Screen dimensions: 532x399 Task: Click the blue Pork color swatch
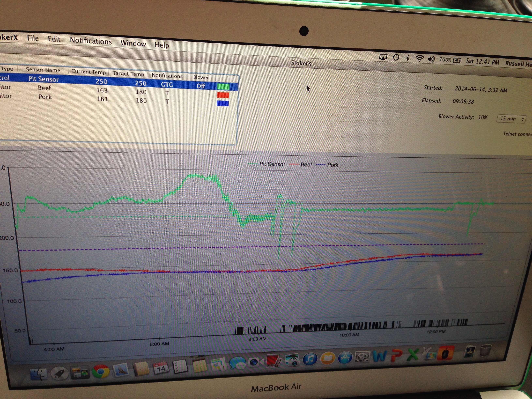pos(222,103)
